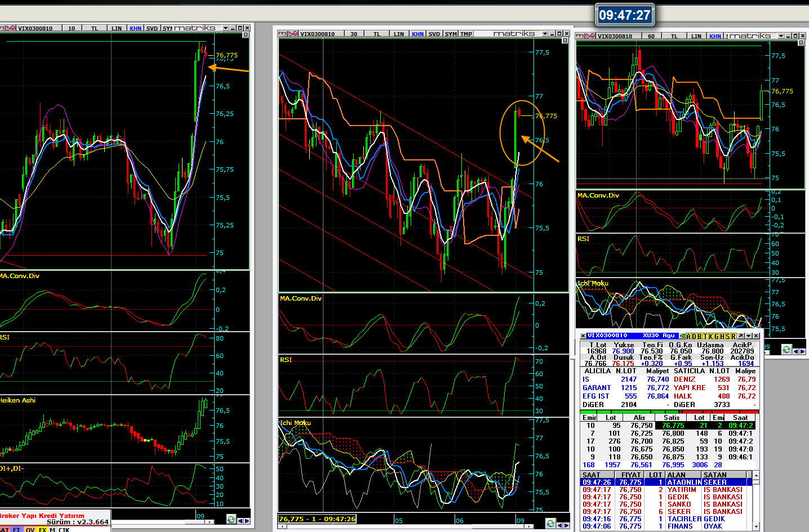
Task: Toggle KHN in the 10-period chart toolbar
Action: tap(135, 28)
